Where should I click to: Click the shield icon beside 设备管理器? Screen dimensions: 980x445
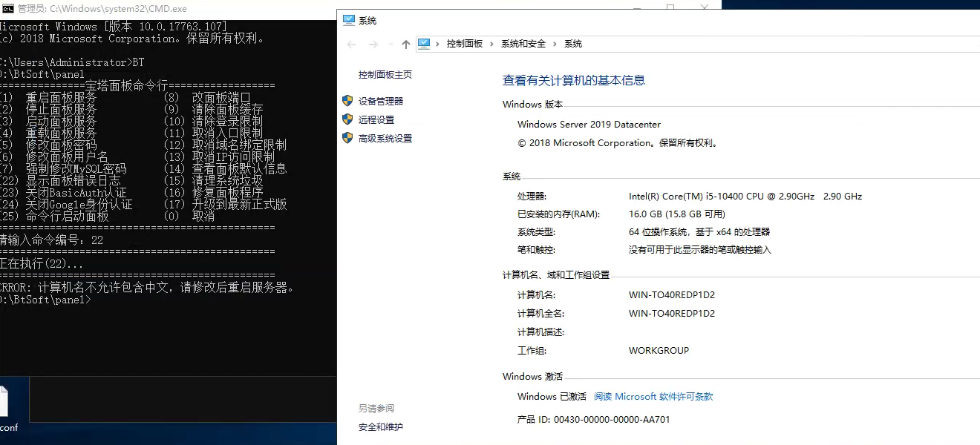click(347, 101)
